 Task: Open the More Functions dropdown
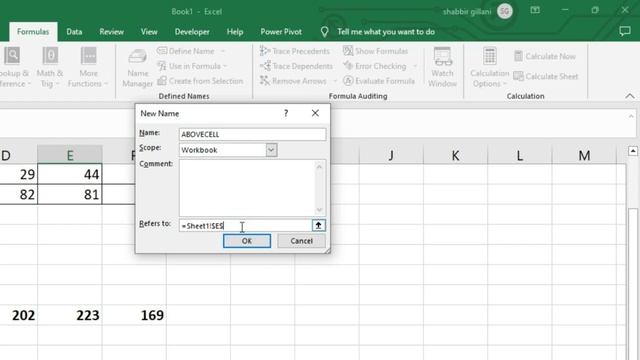click(x=88, y=68)
